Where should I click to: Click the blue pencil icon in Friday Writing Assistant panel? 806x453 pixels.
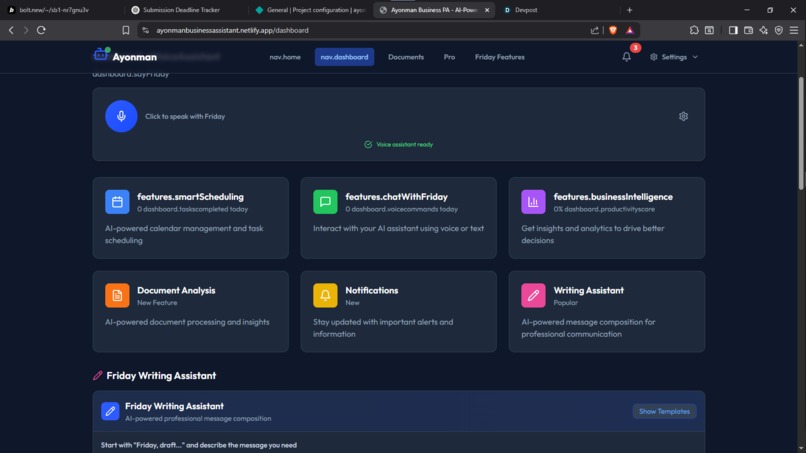[110, 411]
